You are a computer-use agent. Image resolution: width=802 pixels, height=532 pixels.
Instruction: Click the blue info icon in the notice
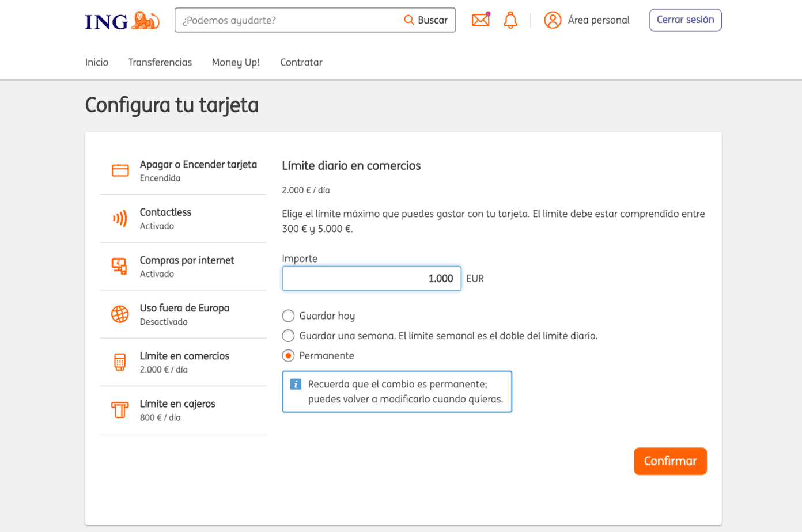point(296,384)
